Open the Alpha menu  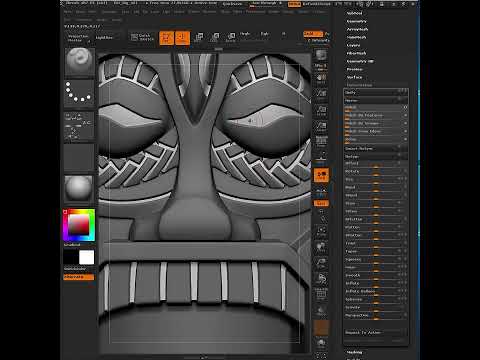(x=68, y=12)
